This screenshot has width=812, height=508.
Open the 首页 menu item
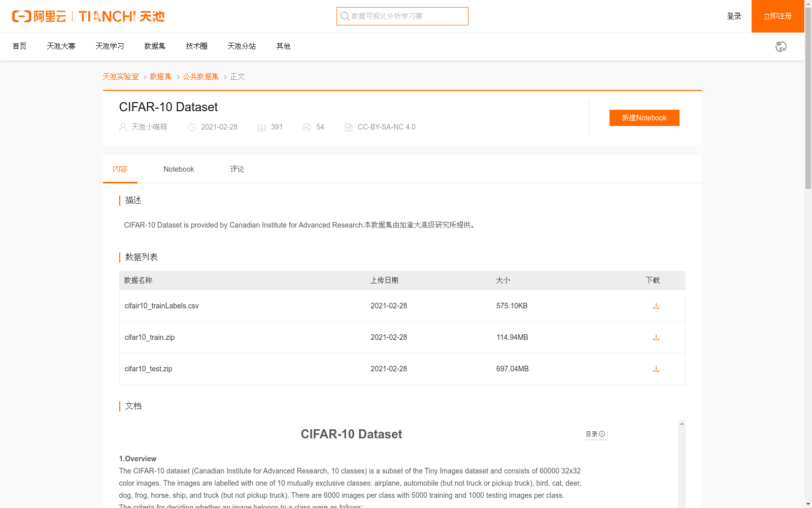(19, 46)
